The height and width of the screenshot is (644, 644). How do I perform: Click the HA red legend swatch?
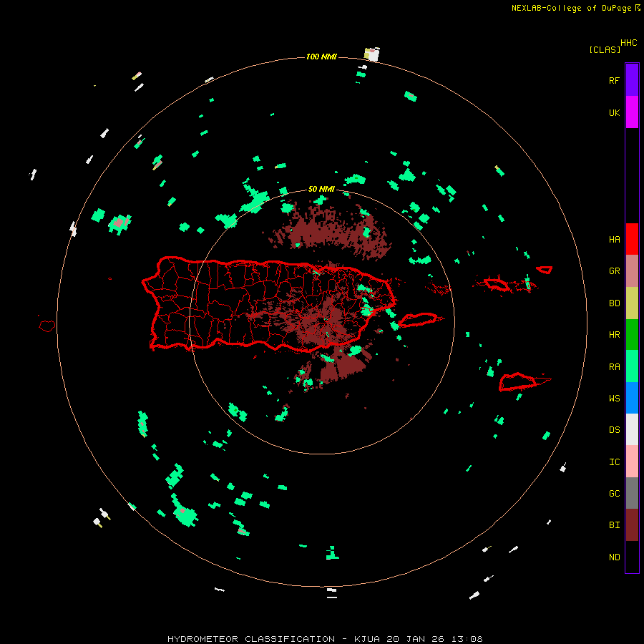point(632,239)
